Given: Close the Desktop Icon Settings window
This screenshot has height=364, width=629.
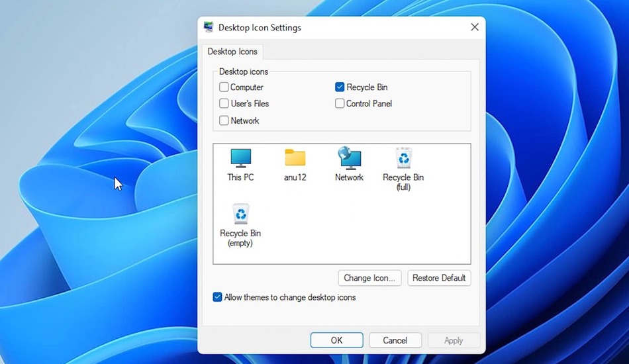Looking at the screenshot, I should 474,27.
